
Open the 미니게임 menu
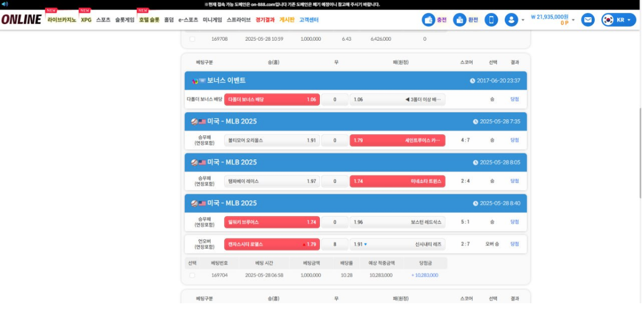[212, 20]
